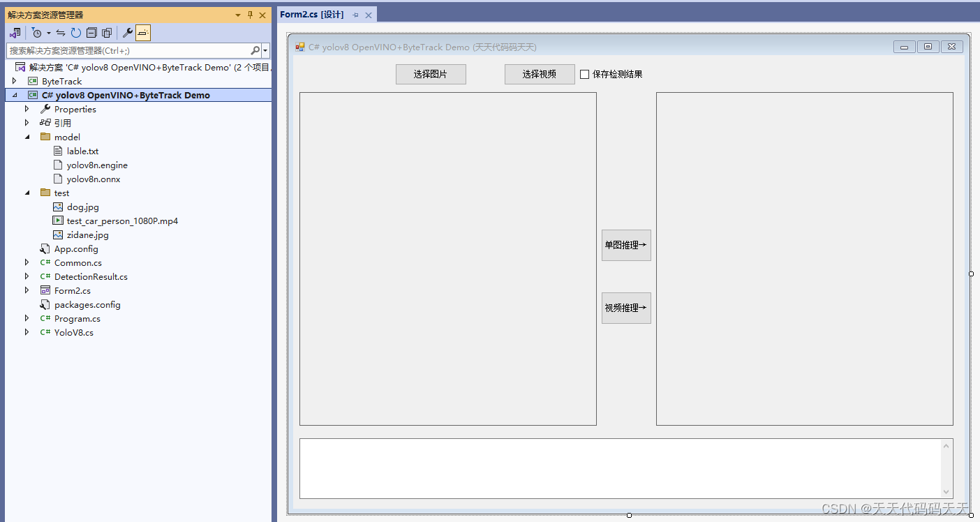
Task: Select yolov8n.onnx file
Action: coord(94,179)
